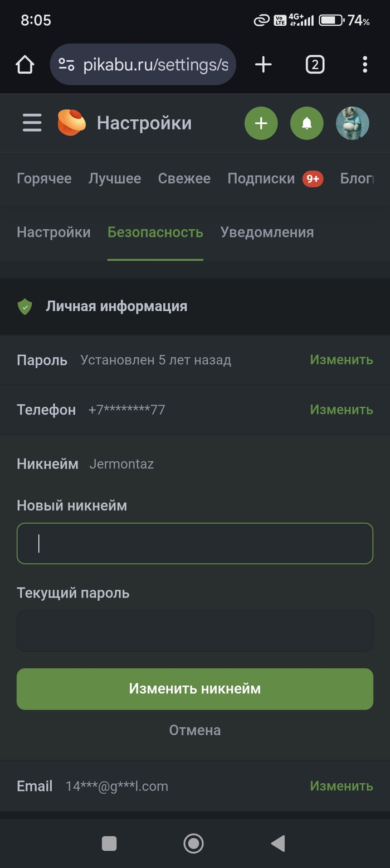Tap the Pikabu cookie logo
390x868 pixels.
click(72, 123)
